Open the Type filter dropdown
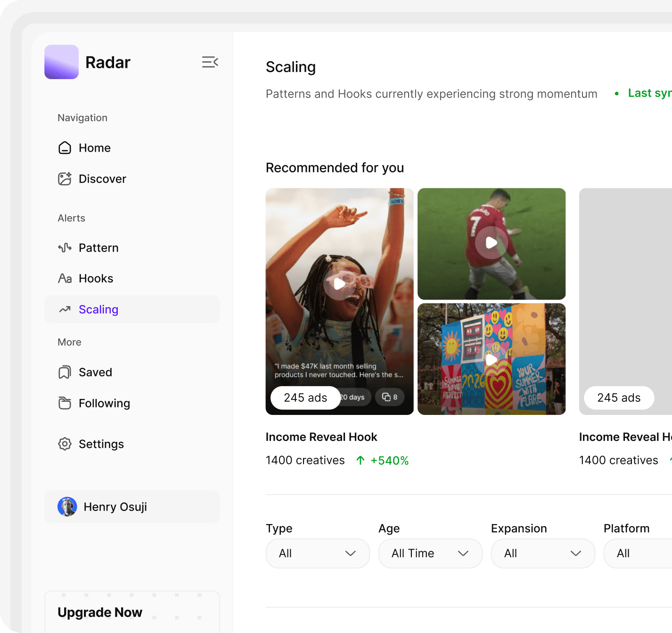This screenshot has width=672, height=633. pos(318,553)
